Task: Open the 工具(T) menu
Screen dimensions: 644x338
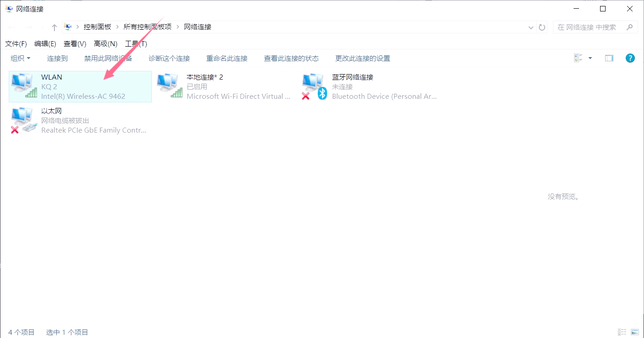Action: click(x=136, y=44)
